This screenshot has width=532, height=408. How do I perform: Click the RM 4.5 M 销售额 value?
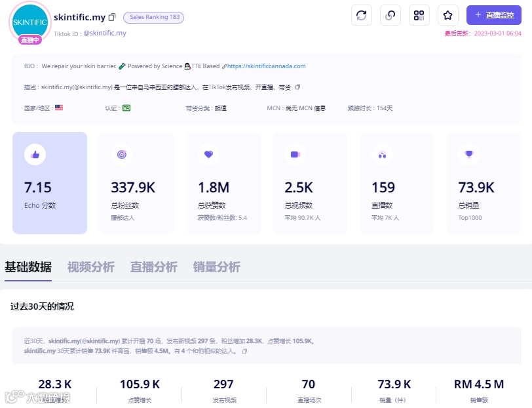(479, 384)
